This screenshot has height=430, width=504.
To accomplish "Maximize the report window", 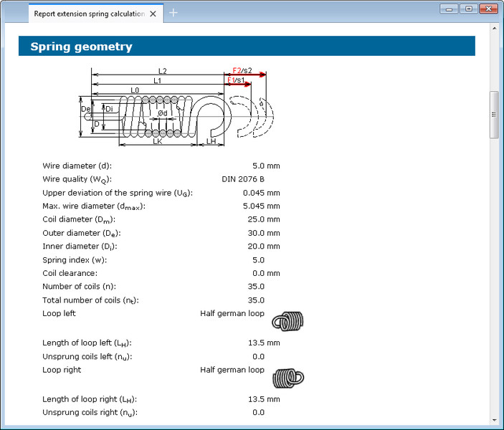I will click(468, 9).
